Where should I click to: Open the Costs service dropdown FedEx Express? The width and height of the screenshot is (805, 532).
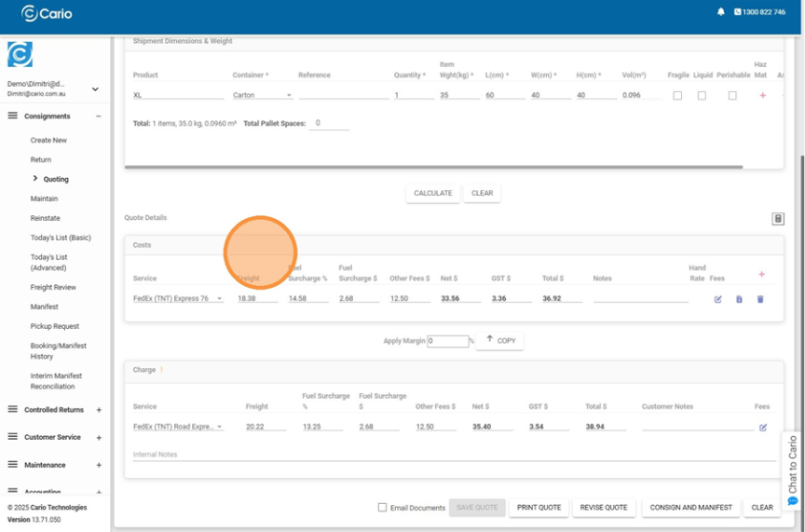pyautogui.click(x=178, y=299)
